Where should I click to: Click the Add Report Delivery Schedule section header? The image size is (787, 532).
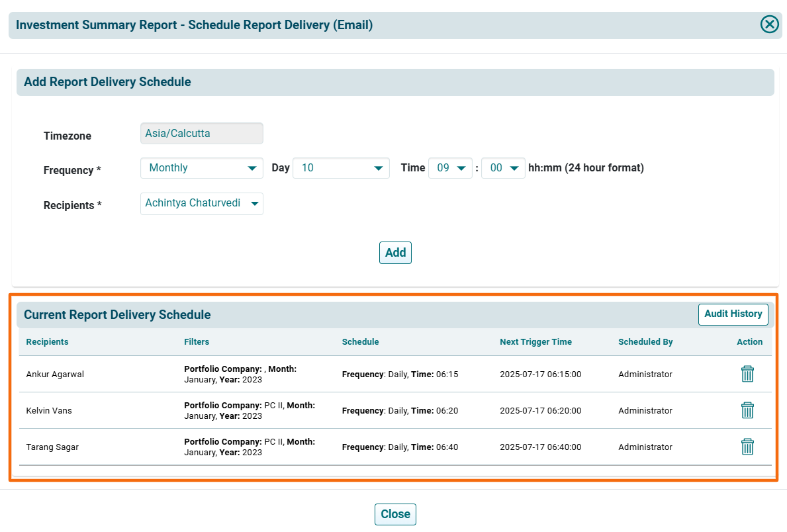[107, 83]
